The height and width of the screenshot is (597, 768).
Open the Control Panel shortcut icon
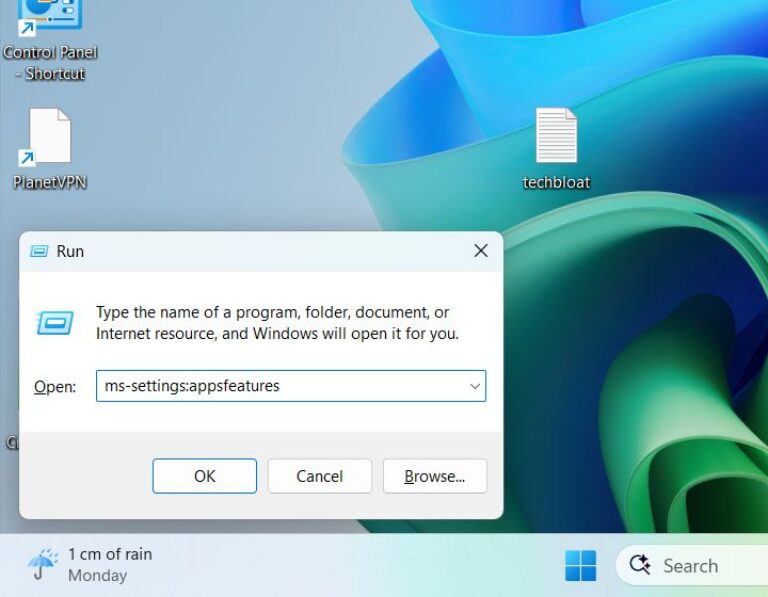(49, 17)
